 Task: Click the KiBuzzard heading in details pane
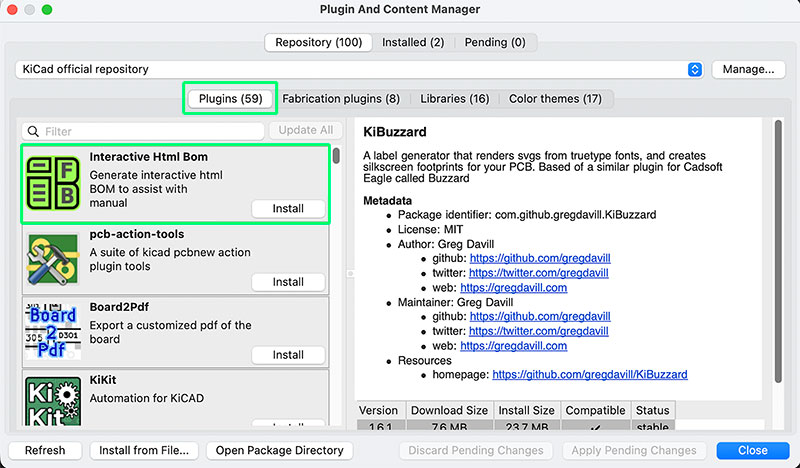tap(394, 132)
